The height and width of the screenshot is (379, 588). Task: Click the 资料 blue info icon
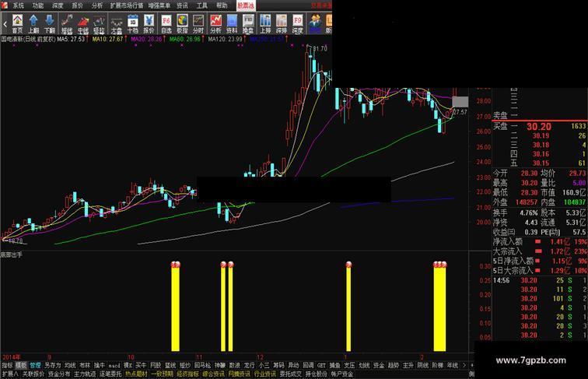point(232,23)
